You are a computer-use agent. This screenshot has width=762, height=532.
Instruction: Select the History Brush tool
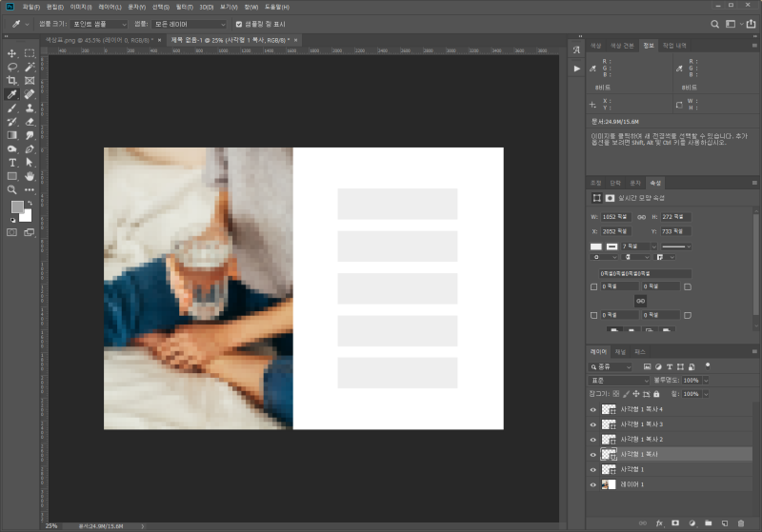tap(12, 122)
